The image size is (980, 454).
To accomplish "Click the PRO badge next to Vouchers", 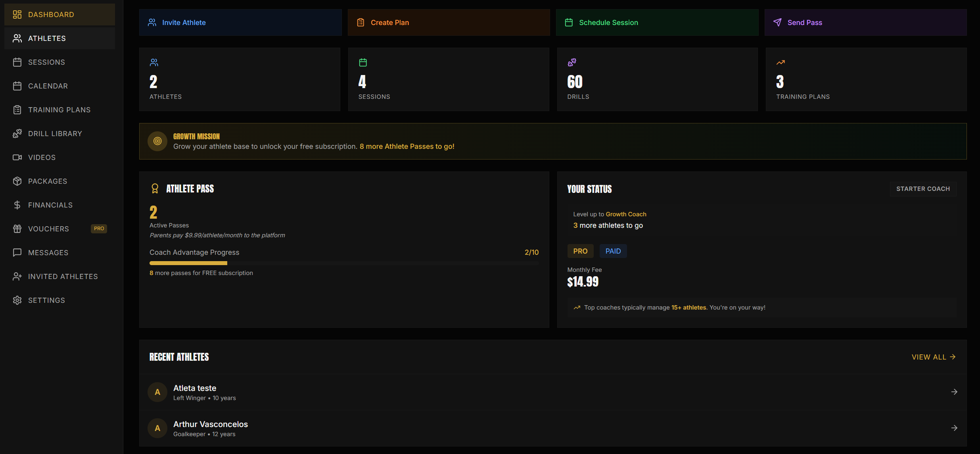I will 99,229.
